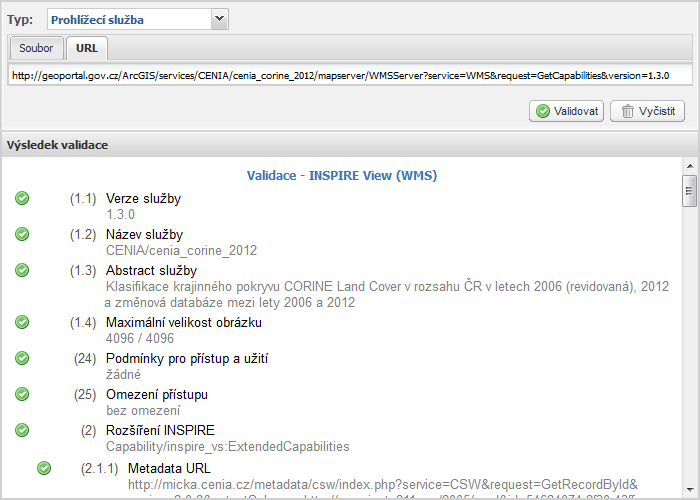Select the Prohlížecí služba combo box

pyautogui.click(x=138, y=20)
